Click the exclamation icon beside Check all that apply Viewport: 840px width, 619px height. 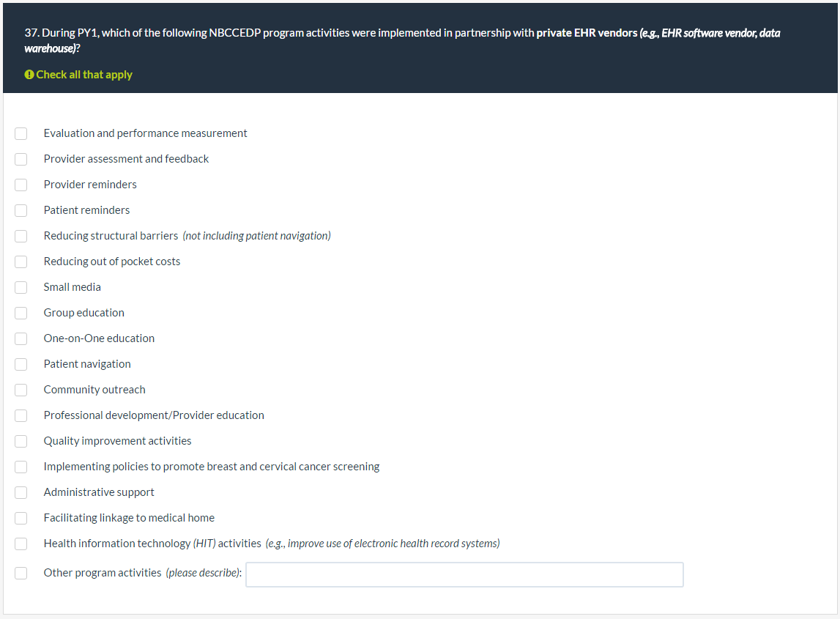(29, 75)
